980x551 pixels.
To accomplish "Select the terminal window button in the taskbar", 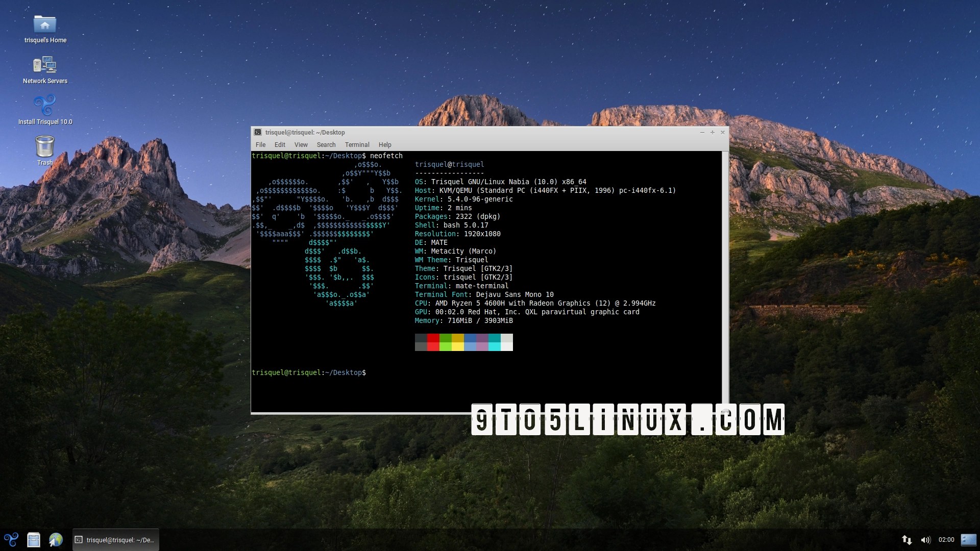I will [x=115, y=540].
